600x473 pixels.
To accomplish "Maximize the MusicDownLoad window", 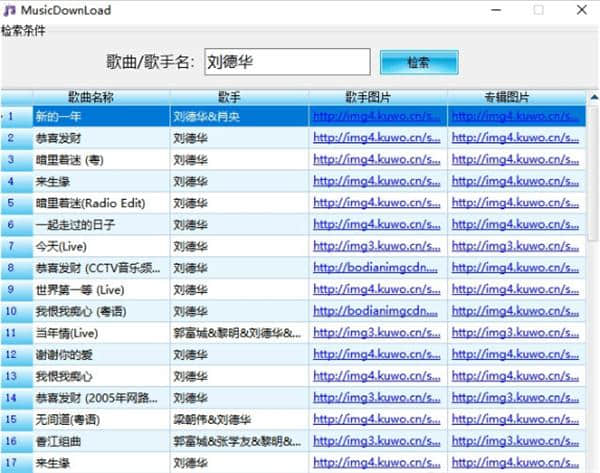I will coord(538,10).
